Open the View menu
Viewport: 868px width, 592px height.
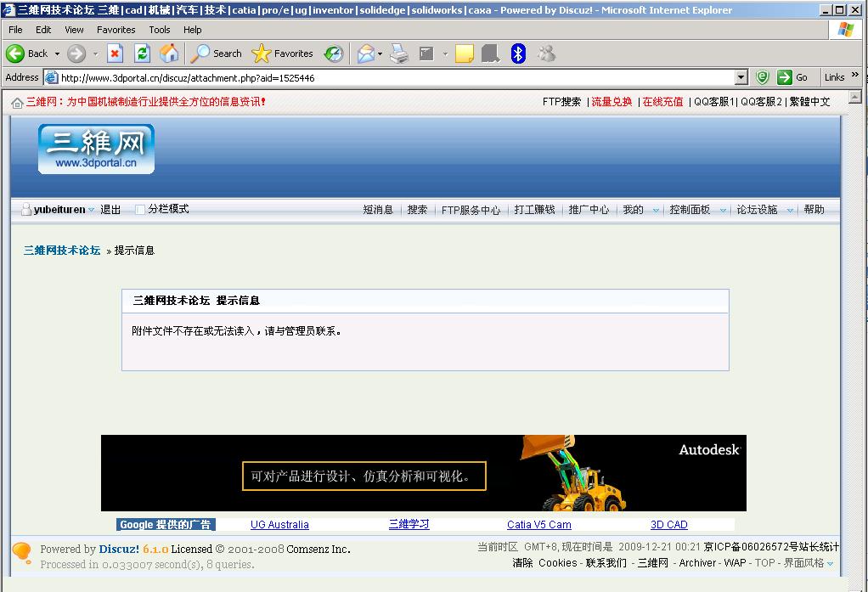coord(74,30)
